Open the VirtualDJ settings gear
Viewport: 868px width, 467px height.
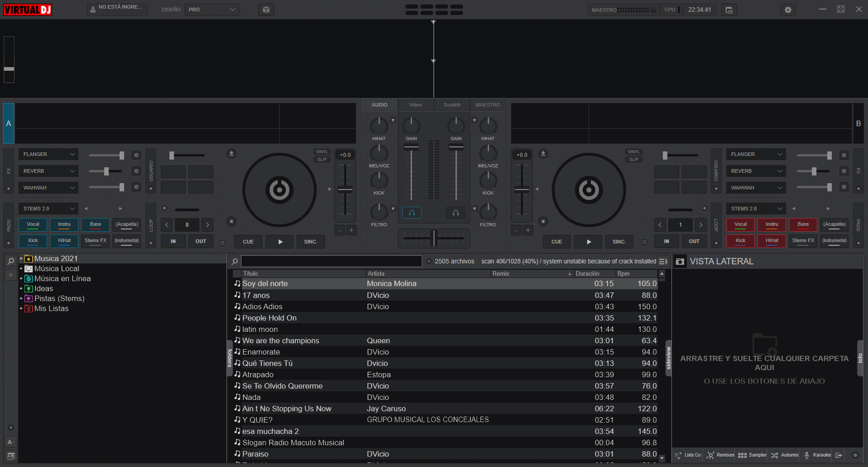click(x=788, y=10)
